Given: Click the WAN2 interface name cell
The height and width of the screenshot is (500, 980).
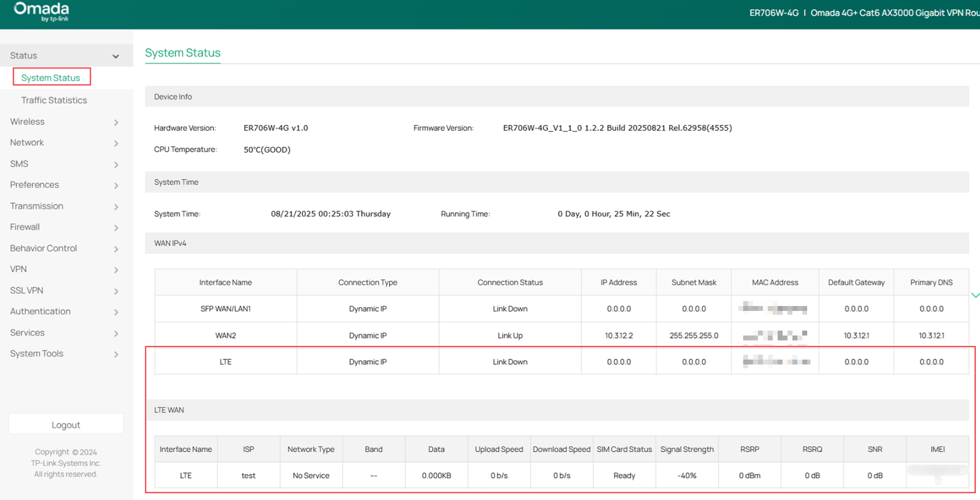Looking at the screenshot, I should point(225,336).
